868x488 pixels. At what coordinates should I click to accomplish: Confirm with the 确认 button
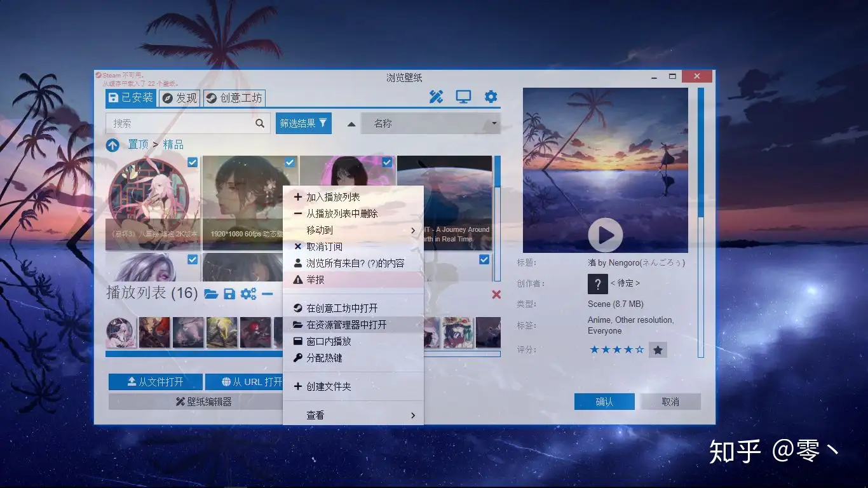pyautogui.click(x=604, y=402)
